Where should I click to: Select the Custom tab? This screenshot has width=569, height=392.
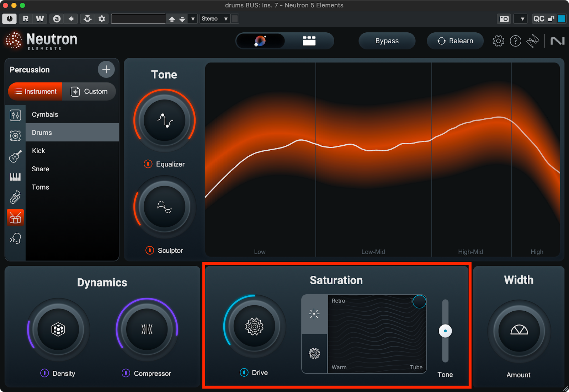89,91
